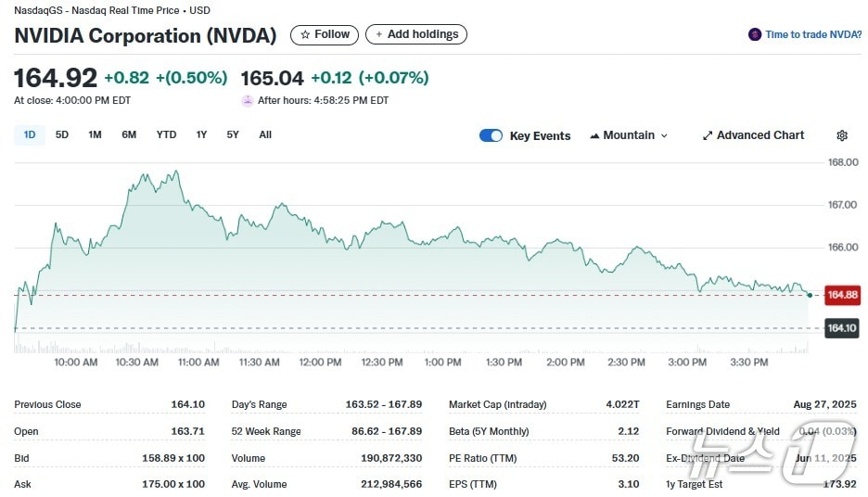Switch chart to YTD range

pyautogui.click(x=166, y=134)
